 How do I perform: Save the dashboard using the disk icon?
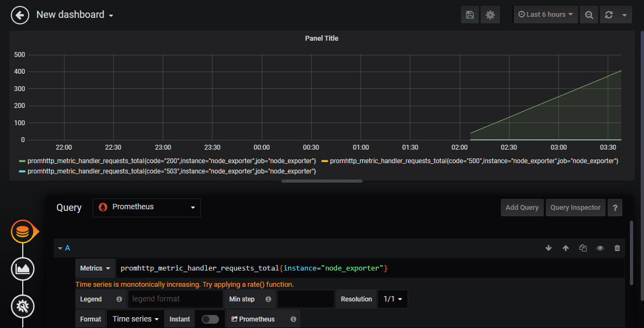coord(469,15)
